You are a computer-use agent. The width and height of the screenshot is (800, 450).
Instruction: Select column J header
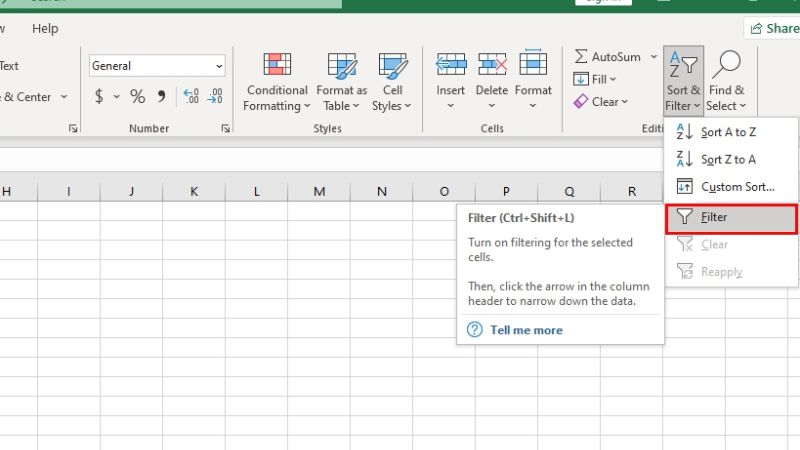coord(132,191)
